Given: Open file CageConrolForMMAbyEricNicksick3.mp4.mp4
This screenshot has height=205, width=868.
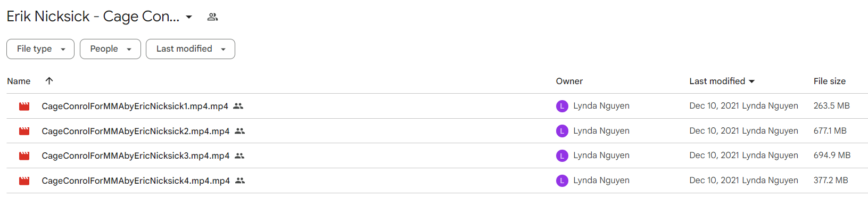Looking at the screenshot, I should coord(136,156).
